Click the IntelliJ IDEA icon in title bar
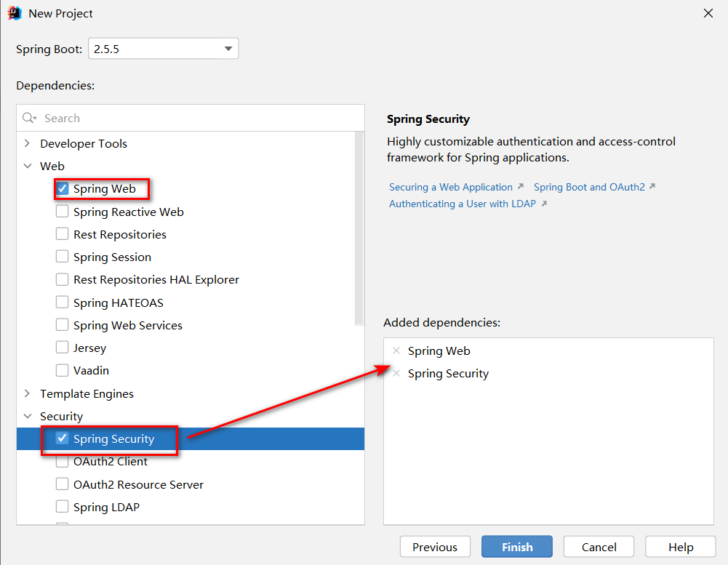 click(15, 12)
